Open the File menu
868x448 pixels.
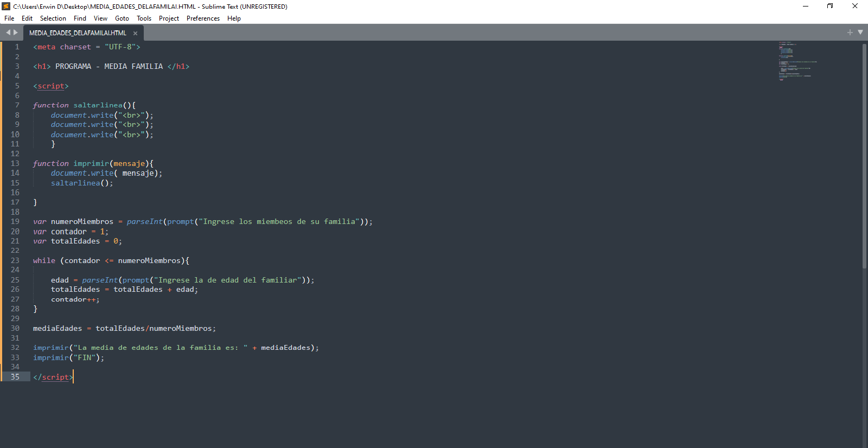tap(9, 18)
